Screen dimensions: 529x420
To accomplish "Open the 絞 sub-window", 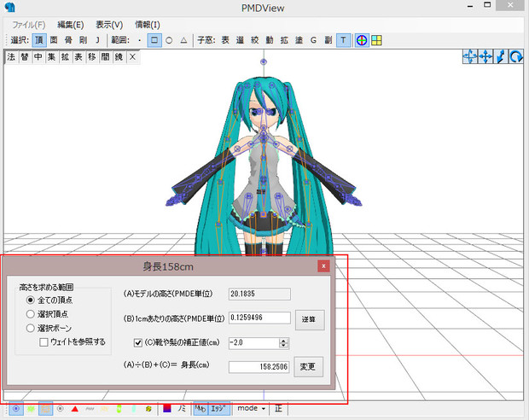I will [255, 40].
